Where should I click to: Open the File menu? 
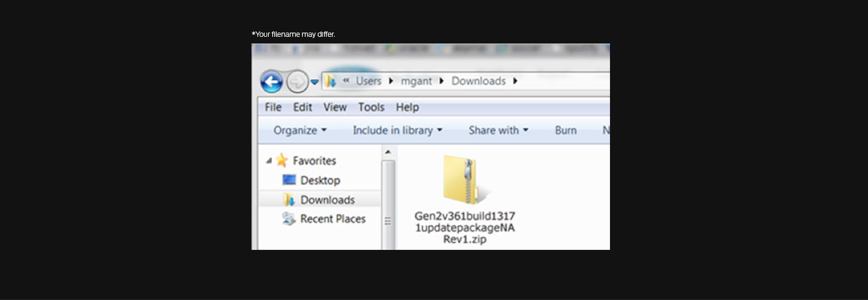pyautogui.click(x=273, y=107)
